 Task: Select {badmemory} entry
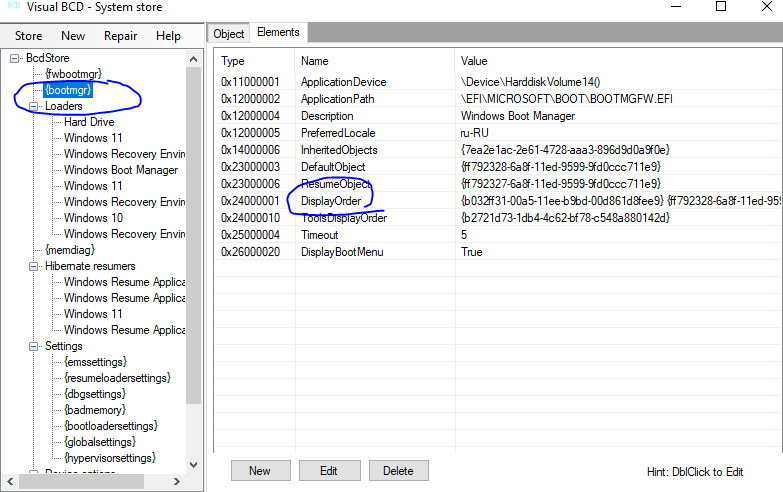tap(95, 410)
